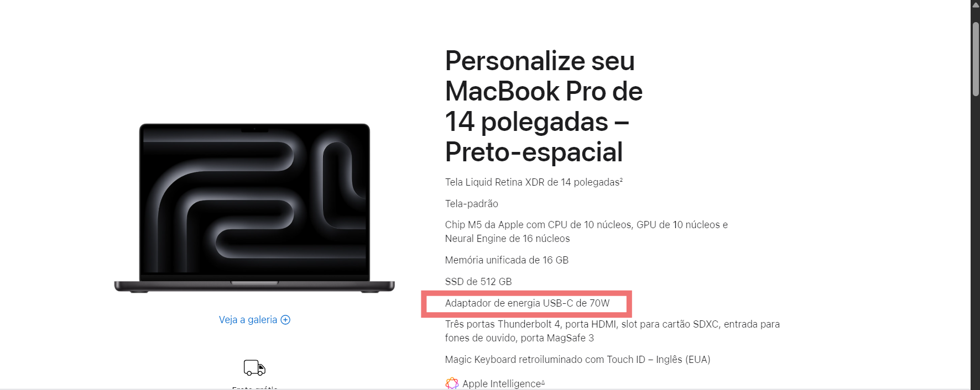Click the vertical scrollbar thumb
Screen dimensions: 980x390
976,59
